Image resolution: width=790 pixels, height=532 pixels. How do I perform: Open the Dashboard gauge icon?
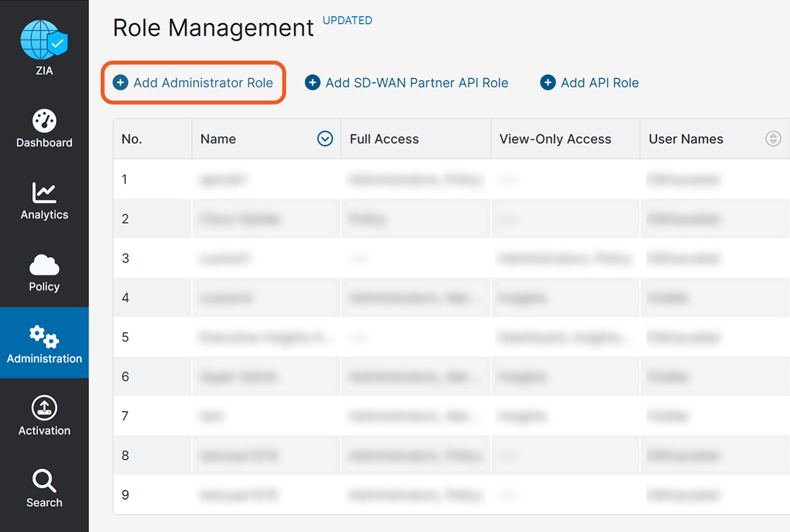44,121
